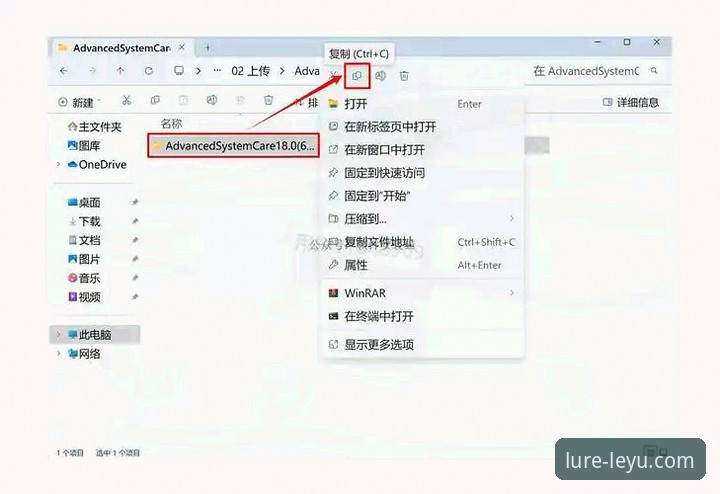Click the Delete icon in the context menu

click(x=404, y=76)
